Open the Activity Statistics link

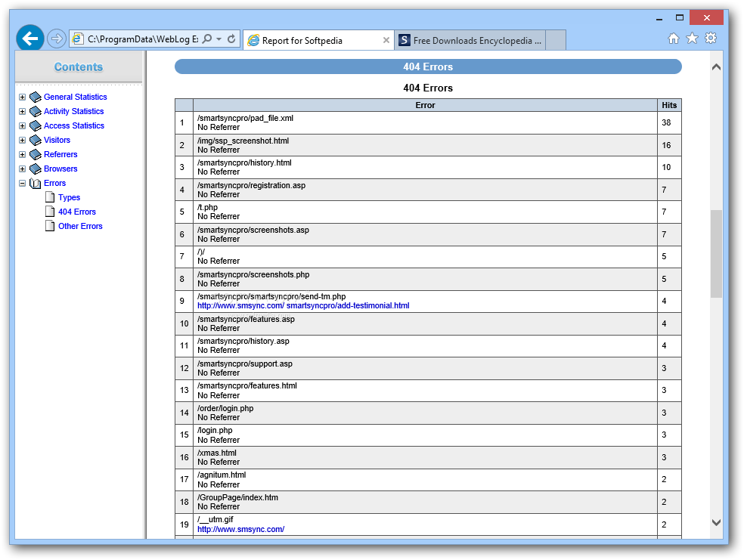click(73, 111)
